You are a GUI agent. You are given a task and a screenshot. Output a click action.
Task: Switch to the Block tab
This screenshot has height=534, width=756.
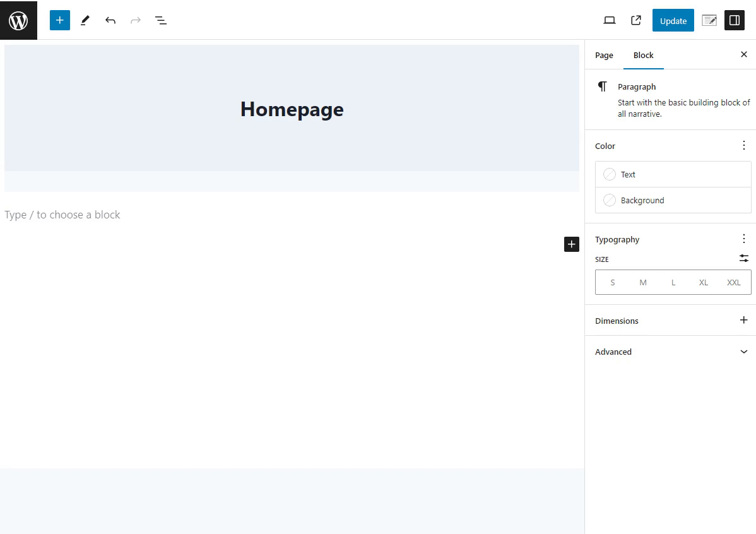(644, 55)
